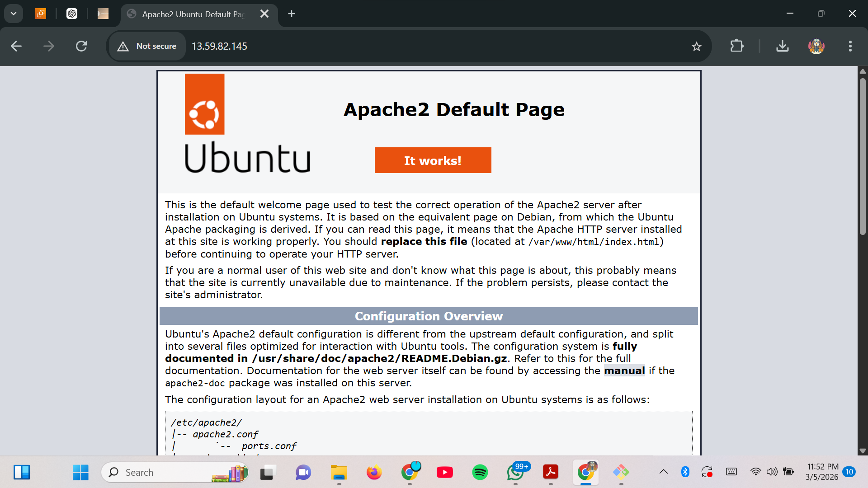
Task: Show the browser downloads
Action: (x=783, y=46)
